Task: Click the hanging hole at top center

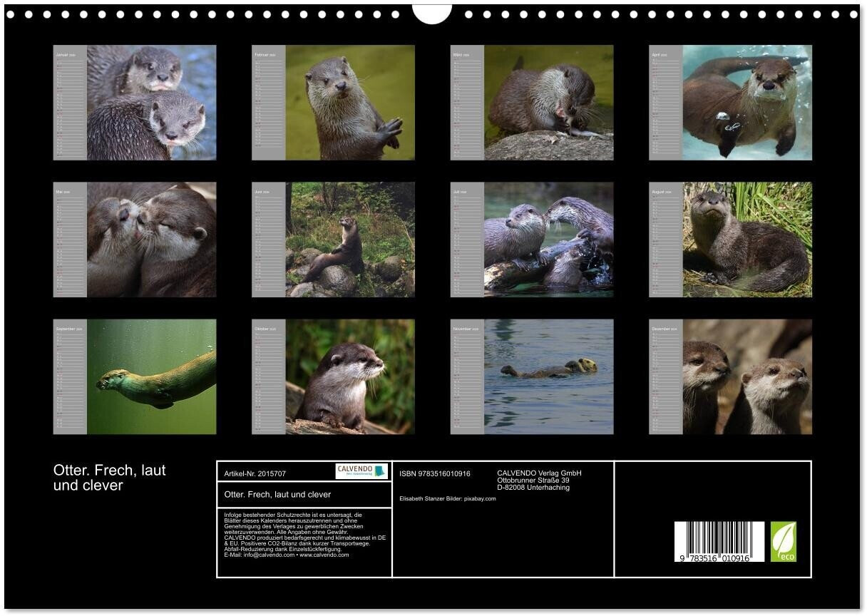Action: [432, 14]
